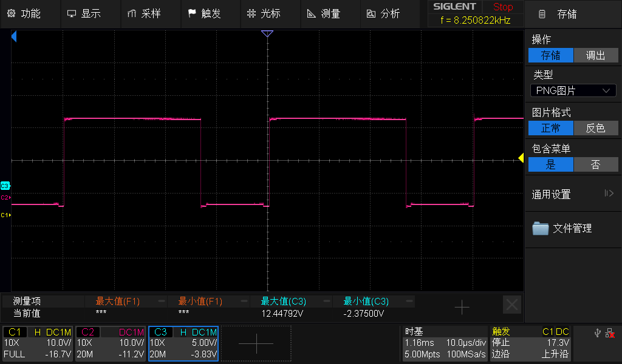The height and width of the screenshot is (364, 622).
Task: Click the 存储 save panel header icon
Action: point(542,15)
